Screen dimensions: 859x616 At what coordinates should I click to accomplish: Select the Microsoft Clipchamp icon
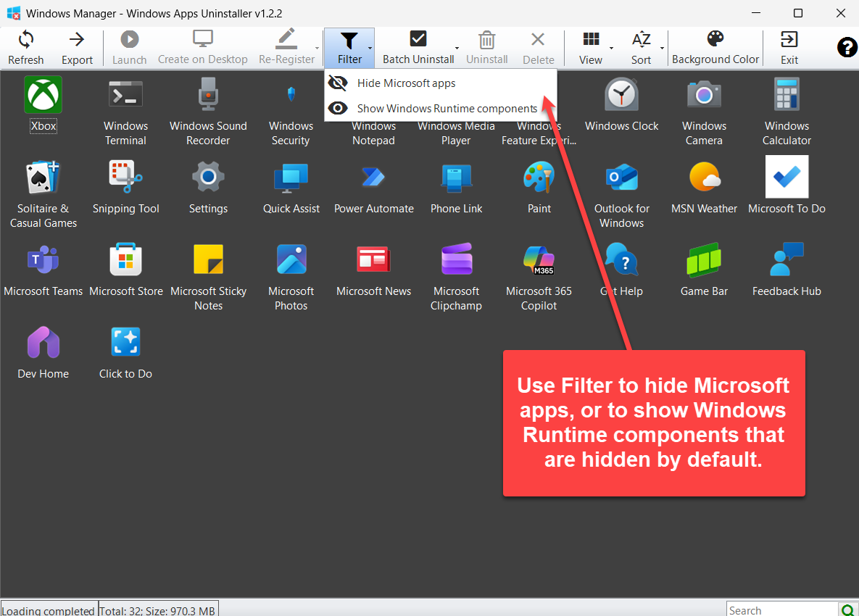[457, 259]
